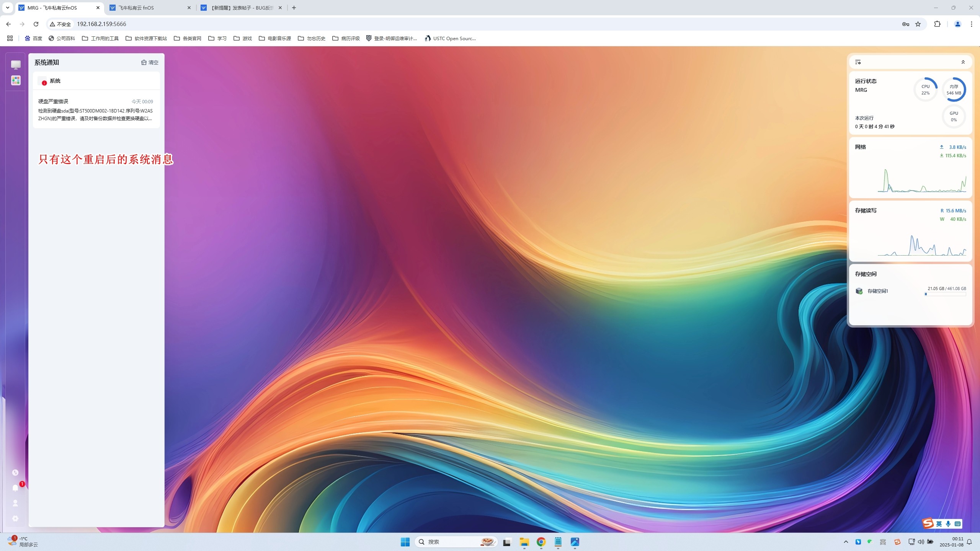This screenshot has width=980, height=551.
Task: Open the app launcher grid icon in the sidebar
Action: [x=16, y=80]
